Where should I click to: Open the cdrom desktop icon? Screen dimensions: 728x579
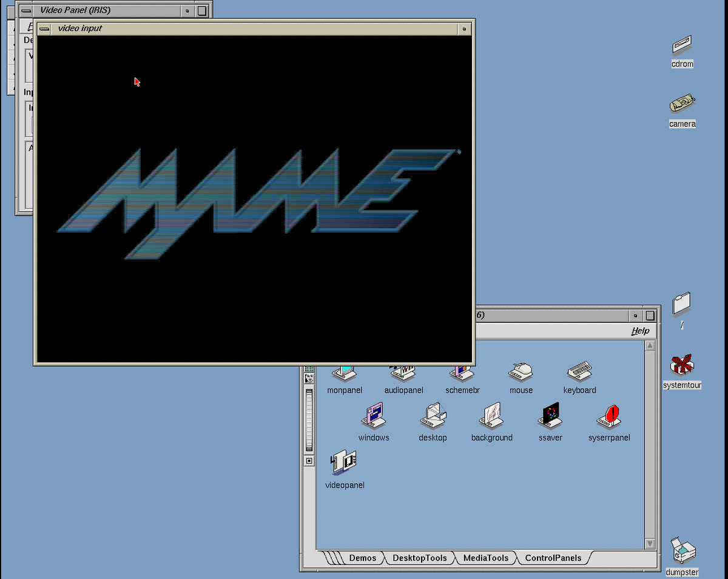682,46
